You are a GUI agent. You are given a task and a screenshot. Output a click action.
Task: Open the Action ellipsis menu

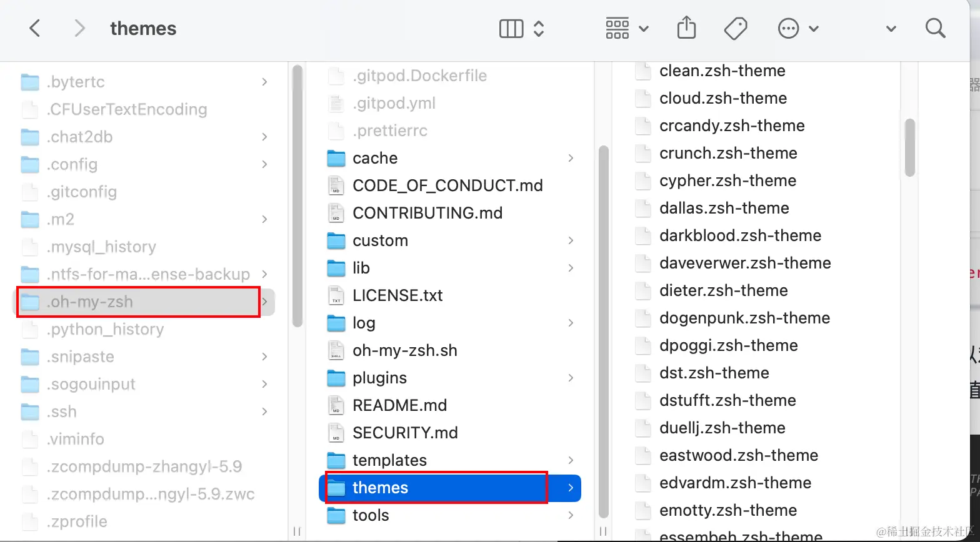point(789,28)
